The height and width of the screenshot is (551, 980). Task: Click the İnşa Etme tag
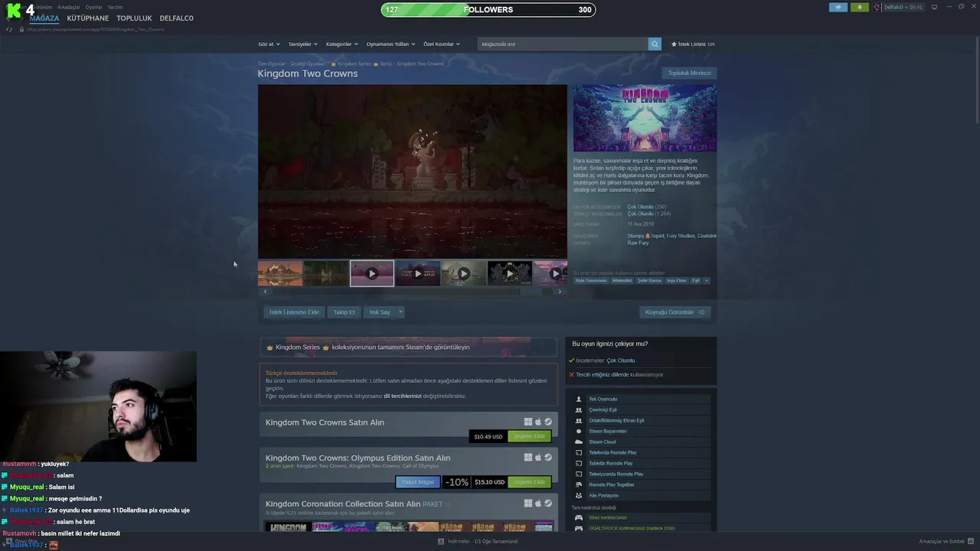677,281
